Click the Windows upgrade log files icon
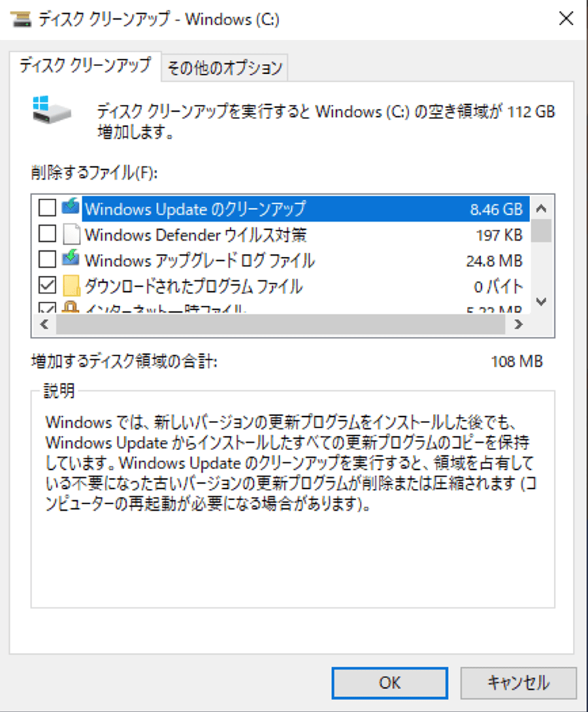This screenshot has width=588, height=712. [x=71, y=258]
